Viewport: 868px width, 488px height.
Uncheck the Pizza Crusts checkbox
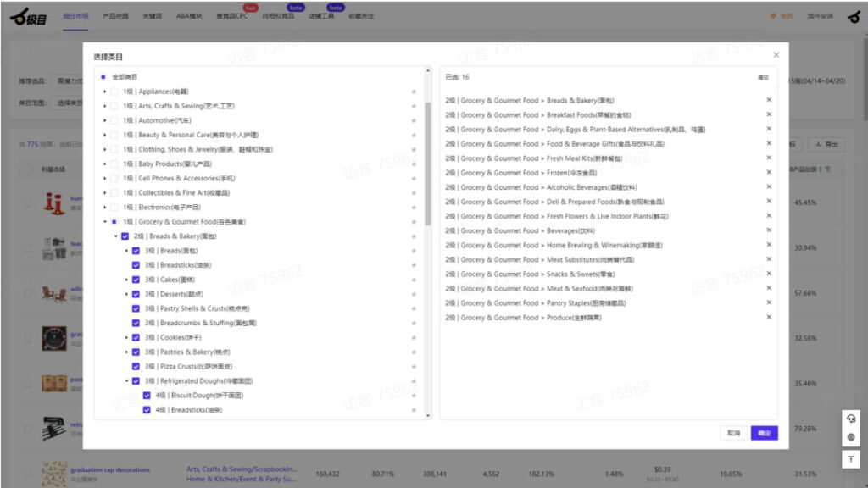click(x=136, y=367)
